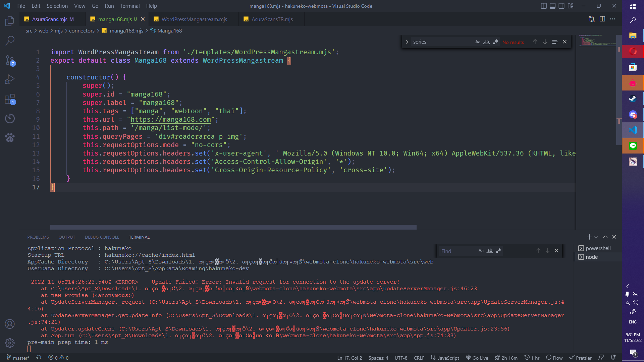Image resolution: width=644 pixels, height=362 pixels.
Task: Create a new terminal with the plus icon
Action: click(589, 237)
